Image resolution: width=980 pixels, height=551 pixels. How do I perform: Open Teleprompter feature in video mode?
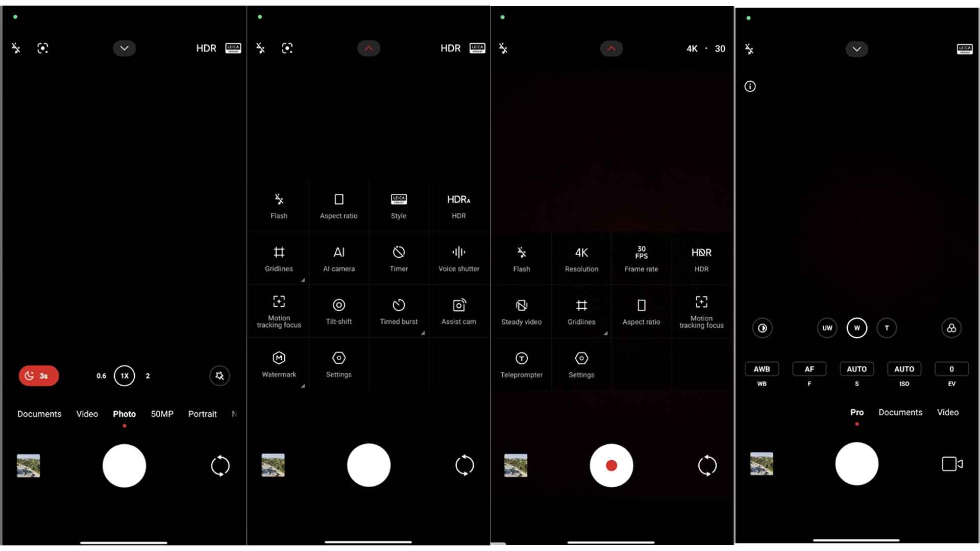522,363
